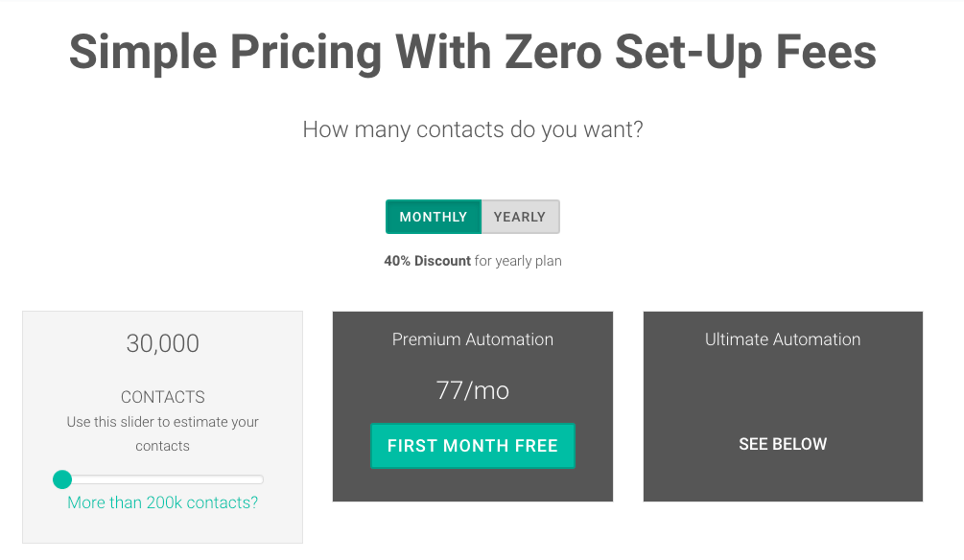Image resolution: width=964 pixels, height=560 pixels.
Task: Click SEE BELOW in the Ultimate Automation card
Action: pos(783,444)
